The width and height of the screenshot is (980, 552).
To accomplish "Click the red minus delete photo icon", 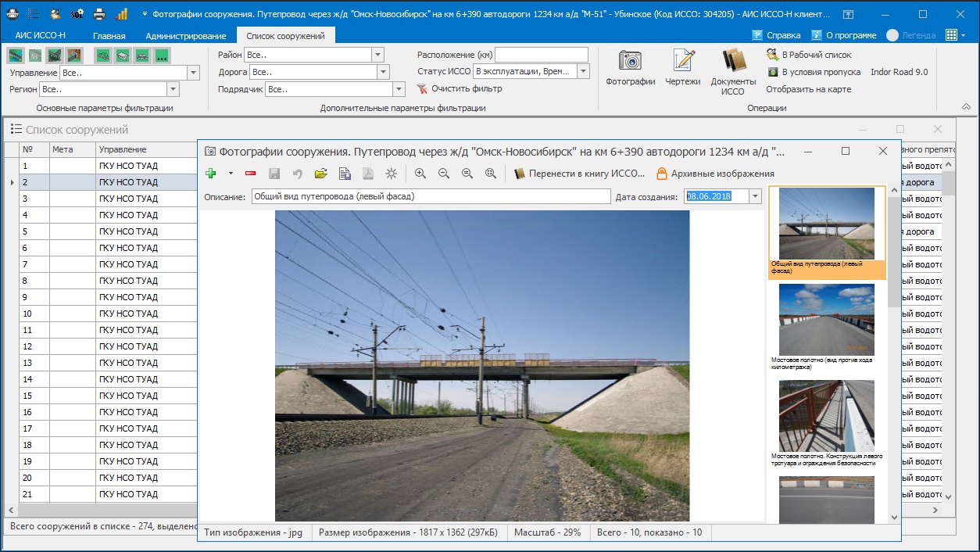I will [251, 174].
